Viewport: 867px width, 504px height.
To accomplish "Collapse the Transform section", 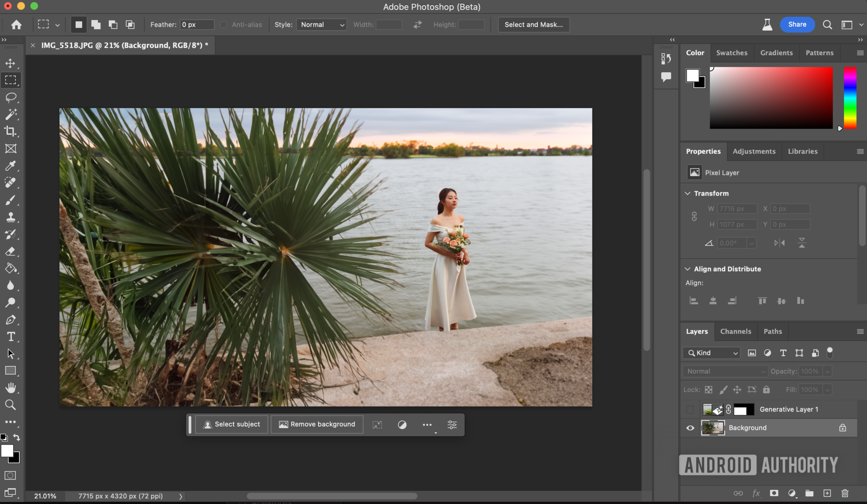I will [687, 193].
